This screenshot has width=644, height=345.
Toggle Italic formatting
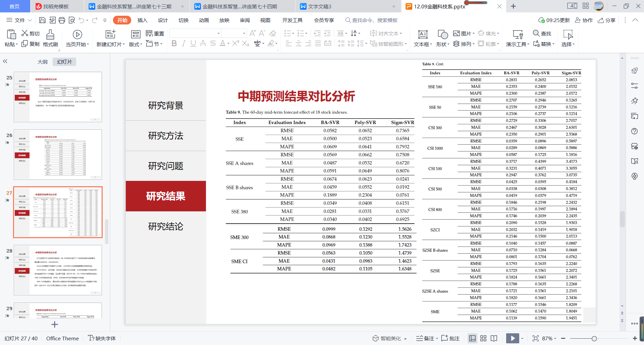pyautogui.click(x=183, y=43)
